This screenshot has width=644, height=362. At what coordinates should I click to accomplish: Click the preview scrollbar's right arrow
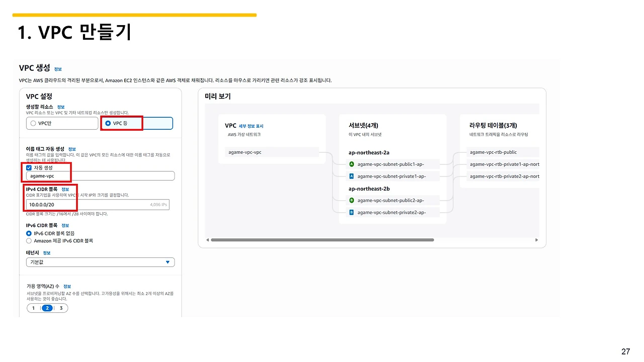537,240
